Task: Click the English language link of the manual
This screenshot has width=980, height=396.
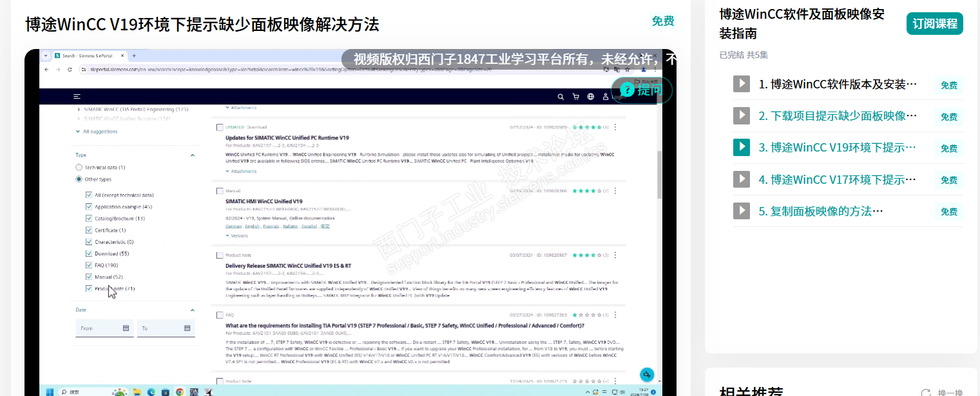Action: 252,226
